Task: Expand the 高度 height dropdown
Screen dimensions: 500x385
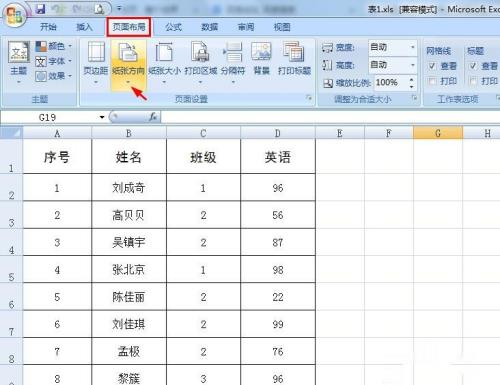Action: pyautogui.click(x=413, y=65)
